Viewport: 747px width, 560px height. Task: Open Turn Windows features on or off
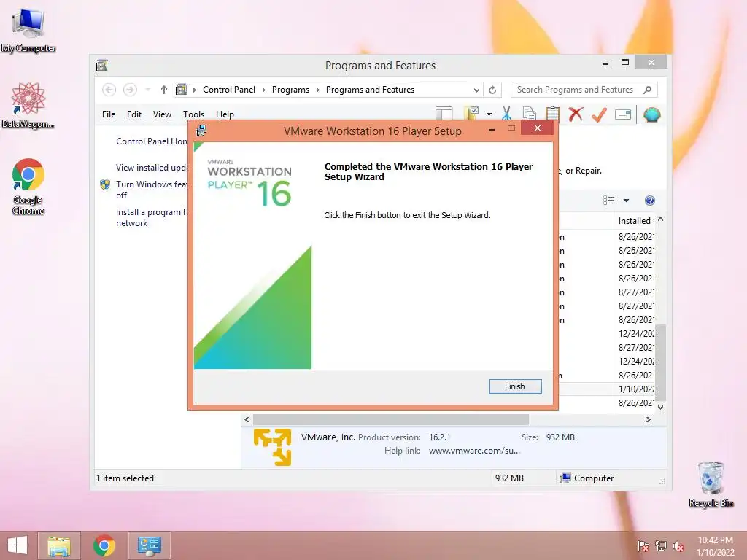click(x=152, y=190)
